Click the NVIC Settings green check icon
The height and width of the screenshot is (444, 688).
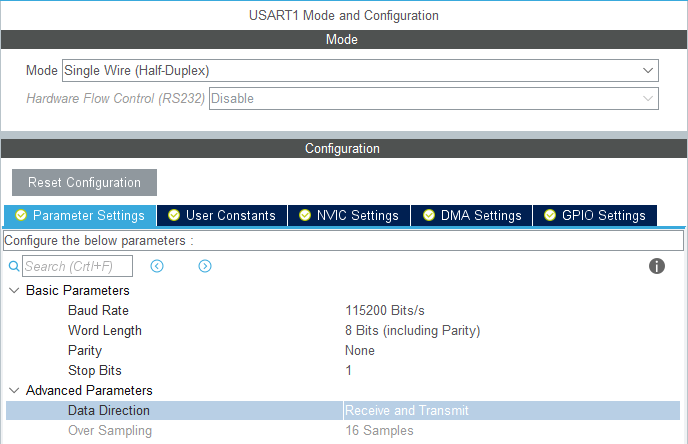click(x=305, y=216)
